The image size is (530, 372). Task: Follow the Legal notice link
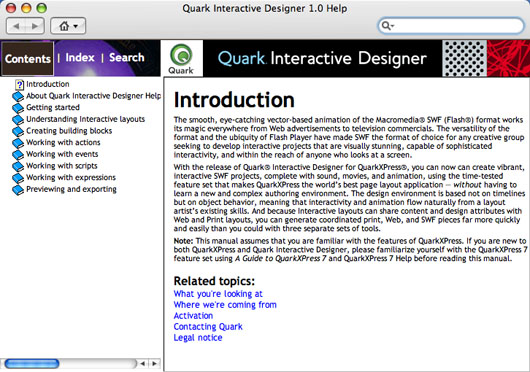tap(198, 338)
